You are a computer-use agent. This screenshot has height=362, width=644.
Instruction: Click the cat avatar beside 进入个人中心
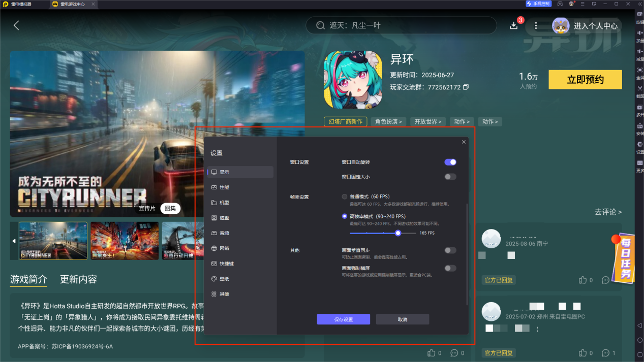(561, 25)
